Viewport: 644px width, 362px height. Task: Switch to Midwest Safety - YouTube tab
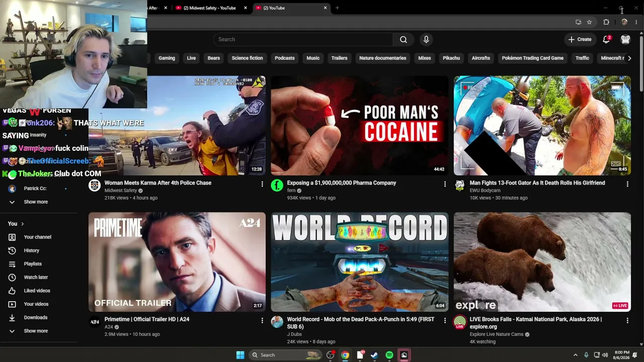[x=210, y=8]
